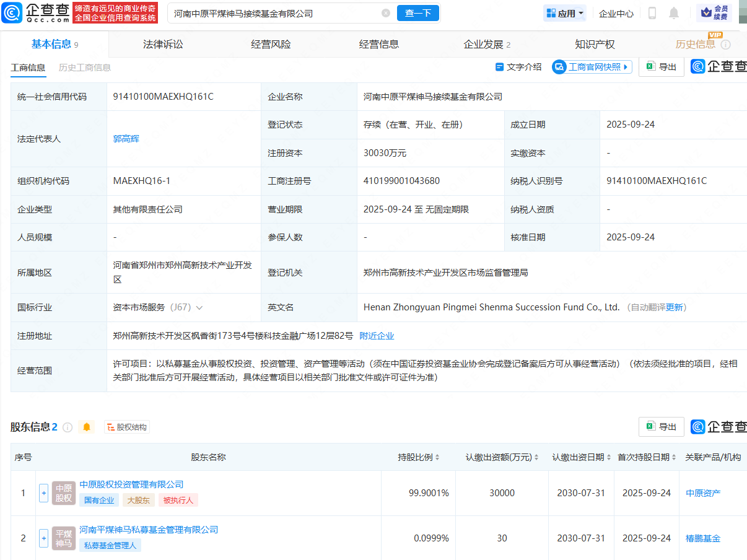The image size is (747, 560).
Task: Open the 历史工商信息 sub-tab
Action: click(85, 68)
